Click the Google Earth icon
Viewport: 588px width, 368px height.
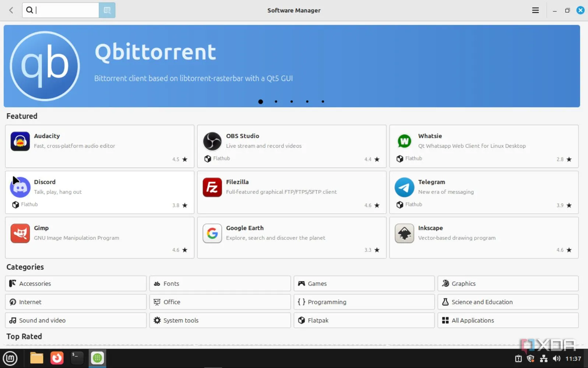coord(212,234)
